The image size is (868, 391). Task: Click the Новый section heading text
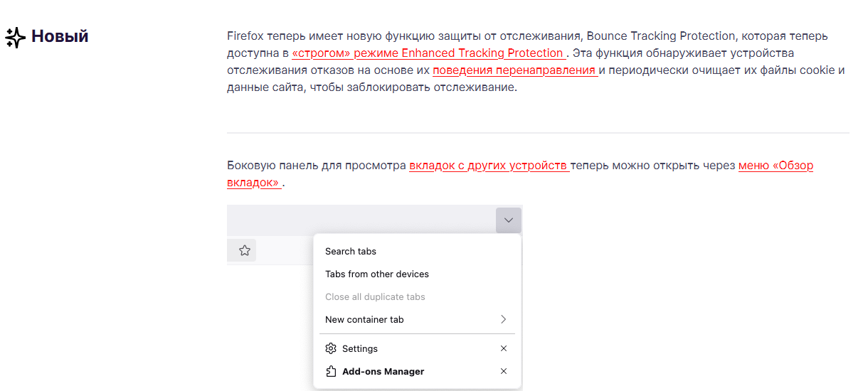(60, 36)
